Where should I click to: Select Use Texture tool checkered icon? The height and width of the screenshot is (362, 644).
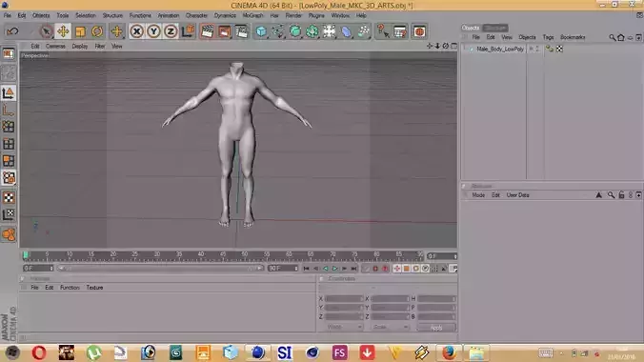[9, 197]
